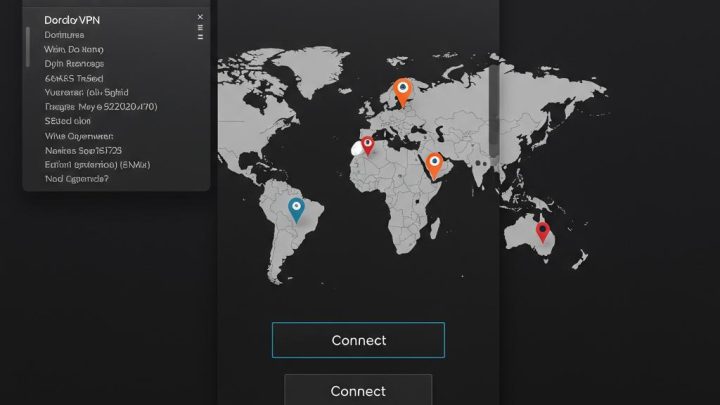Select the blue server pin in Brazil
Screen dimensions: 720x405
[296, 208]
